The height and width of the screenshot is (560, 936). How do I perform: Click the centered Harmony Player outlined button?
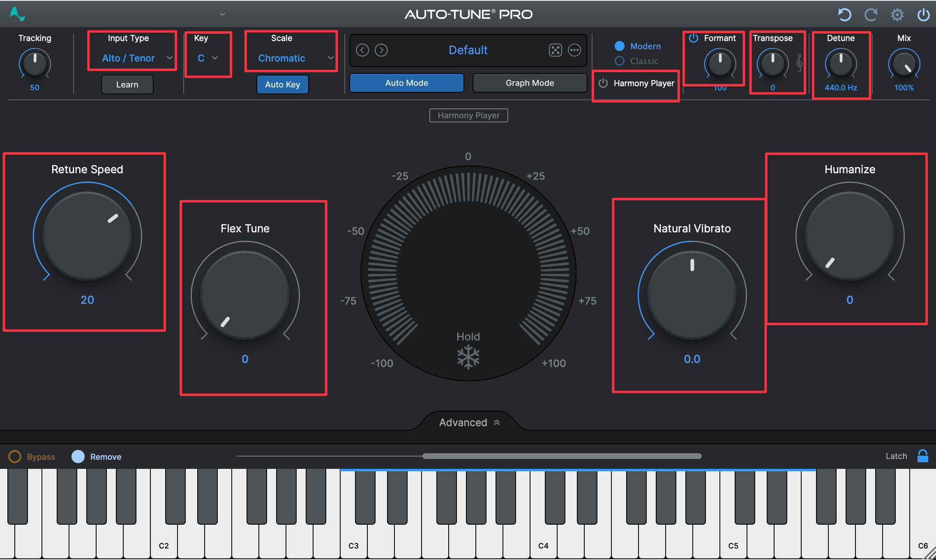pyautogui.click(x=469, y=115)
